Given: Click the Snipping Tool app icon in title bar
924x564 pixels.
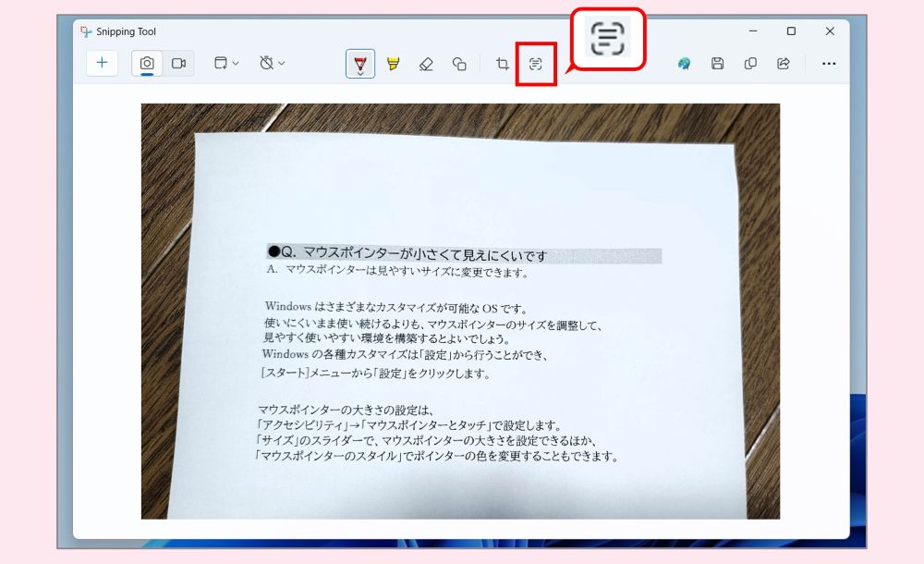Looking at the screenshot, I should click(x=86, y=31).
